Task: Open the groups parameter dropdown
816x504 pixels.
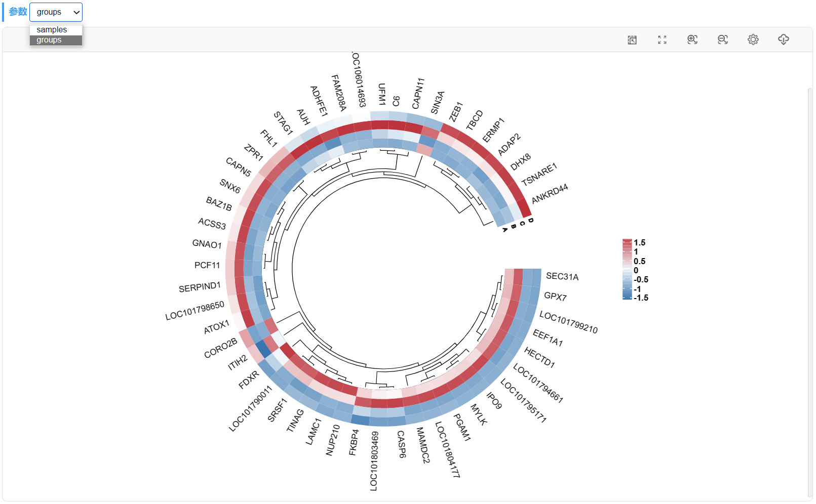Action: click(x=56, y=12)
